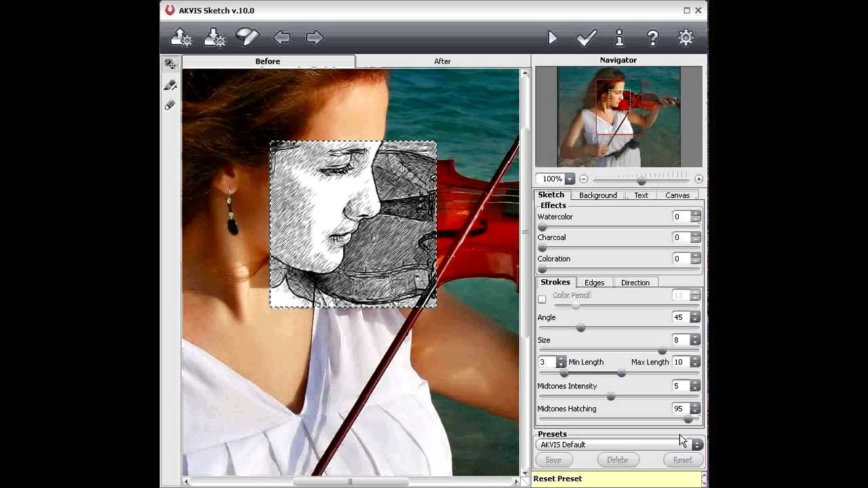Viewport: 868px width, 488px height.
Task: Click the Save image icon in toolbar
Action: (214, 37)
